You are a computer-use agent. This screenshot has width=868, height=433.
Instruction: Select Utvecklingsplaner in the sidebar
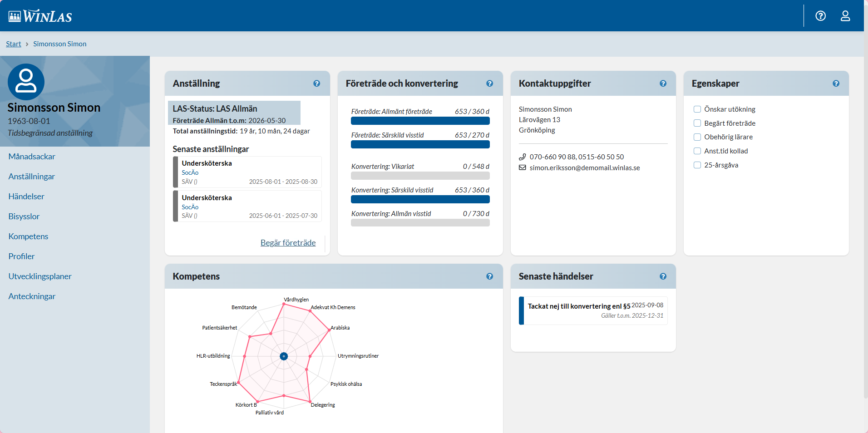(x=40, y=276)
